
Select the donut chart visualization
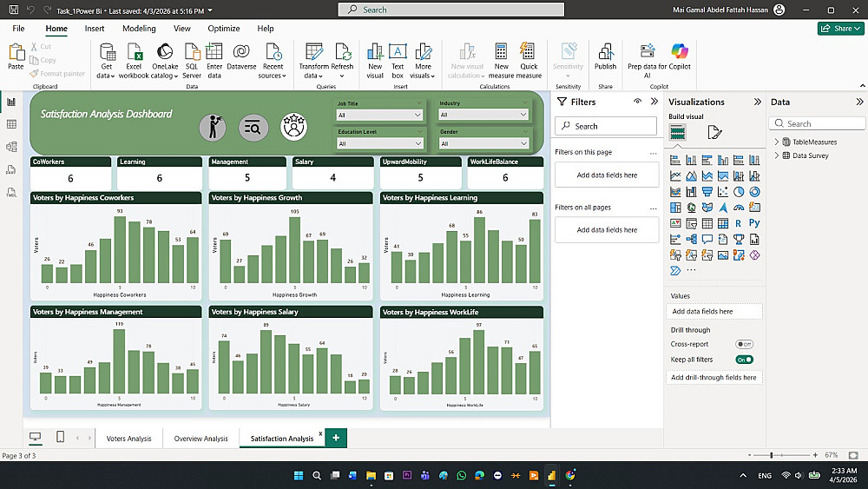coord(754,192)
